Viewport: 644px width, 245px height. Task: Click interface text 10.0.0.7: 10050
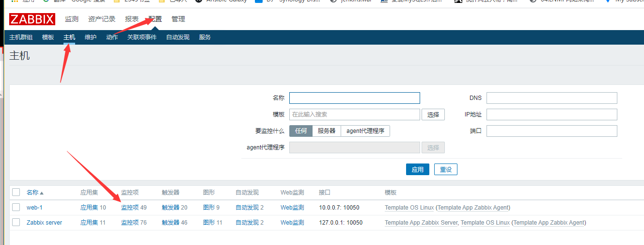point(339,208)
